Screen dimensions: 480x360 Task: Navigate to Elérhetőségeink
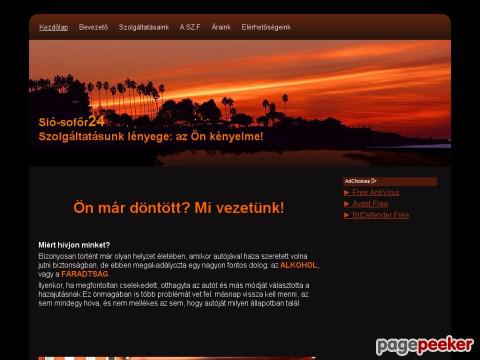pos(266,27)
